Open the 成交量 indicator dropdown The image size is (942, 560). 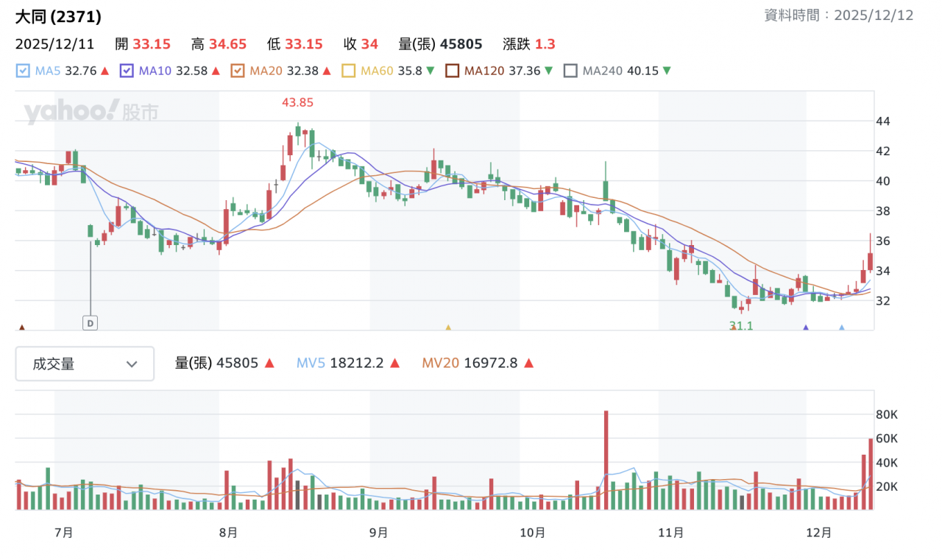pyautogui.click(x=85, y=364)
